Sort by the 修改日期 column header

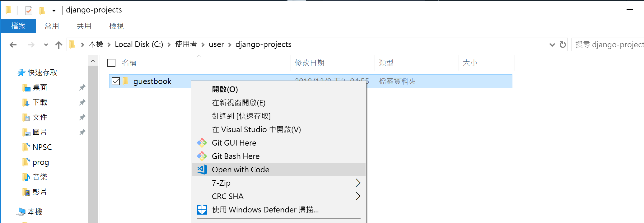pos(310,63)
